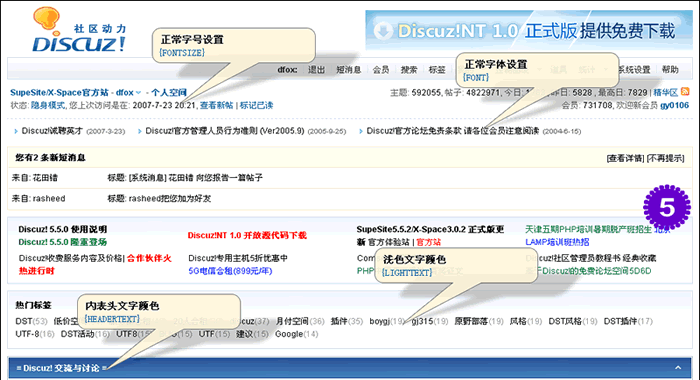Click the 查看新帖 link

pyautogui.click(x=216, y=105)
